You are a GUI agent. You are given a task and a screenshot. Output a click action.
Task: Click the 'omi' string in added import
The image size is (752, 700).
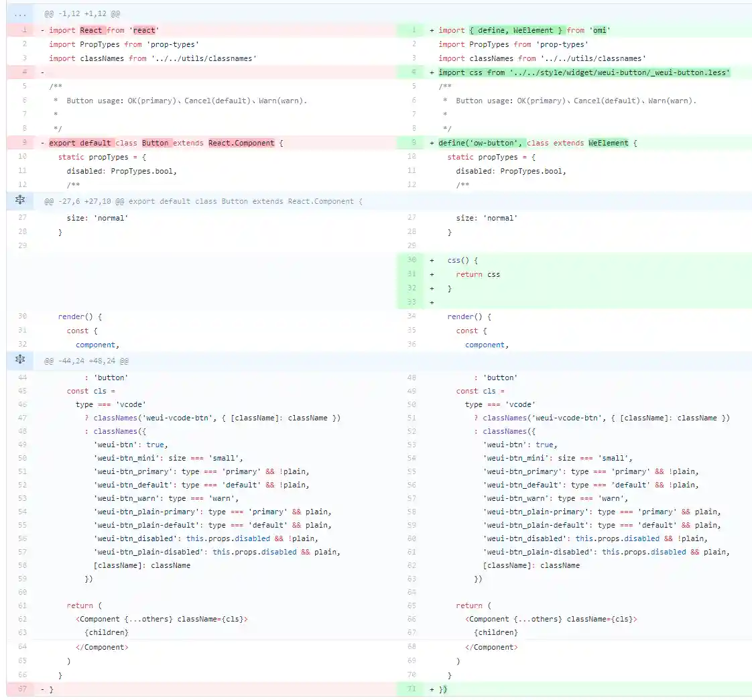(x=600, y=30)
